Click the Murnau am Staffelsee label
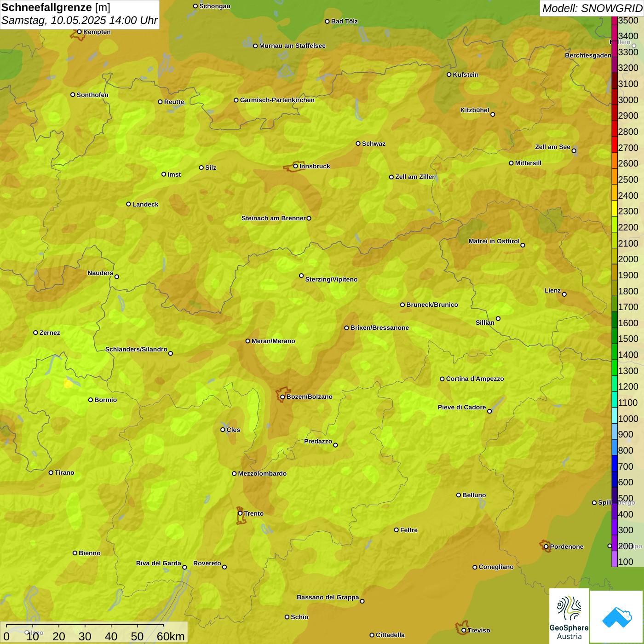644x644 pixels. (x=292, y=46)
